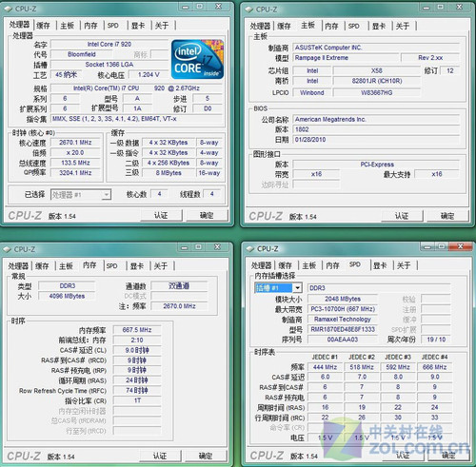Minimize the processor CPU-Z window
476x467 pixels.
186,7
